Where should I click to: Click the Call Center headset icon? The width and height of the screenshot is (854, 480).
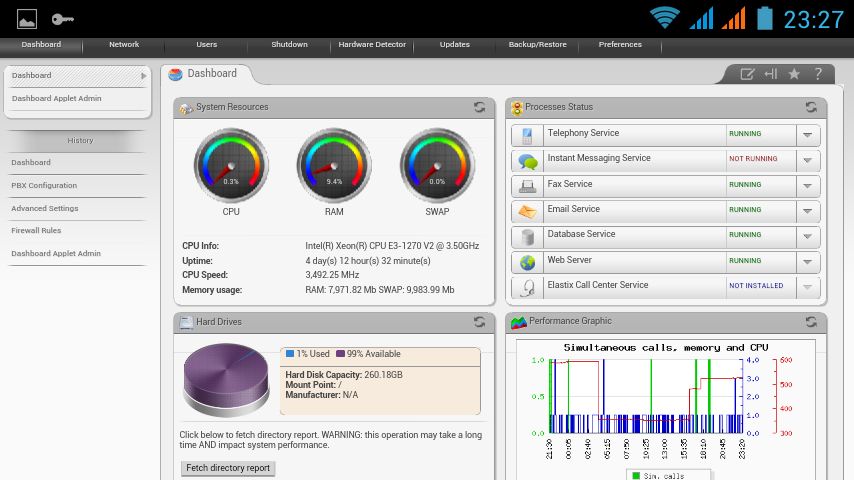pyautogui.click(x=527, y=288)
